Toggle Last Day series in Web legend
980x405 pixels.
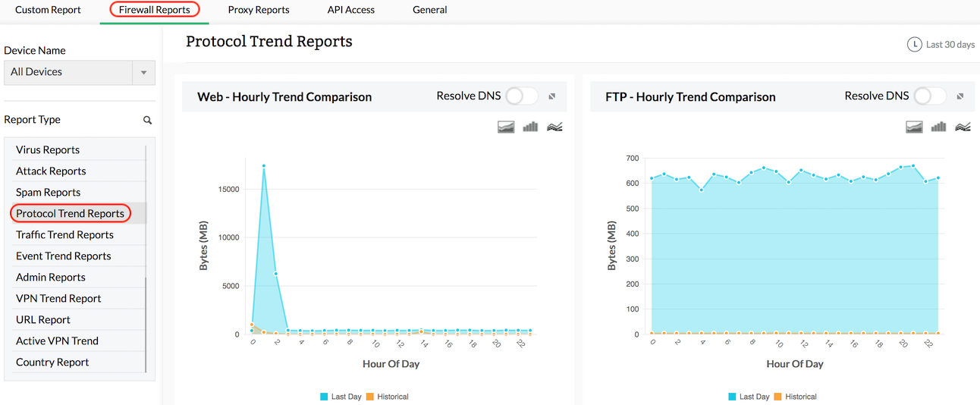tap(340, 397)
